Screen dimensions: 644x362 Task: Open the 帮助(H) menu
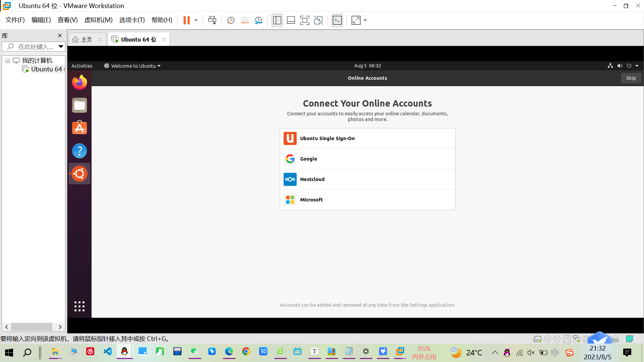point(162,20)
